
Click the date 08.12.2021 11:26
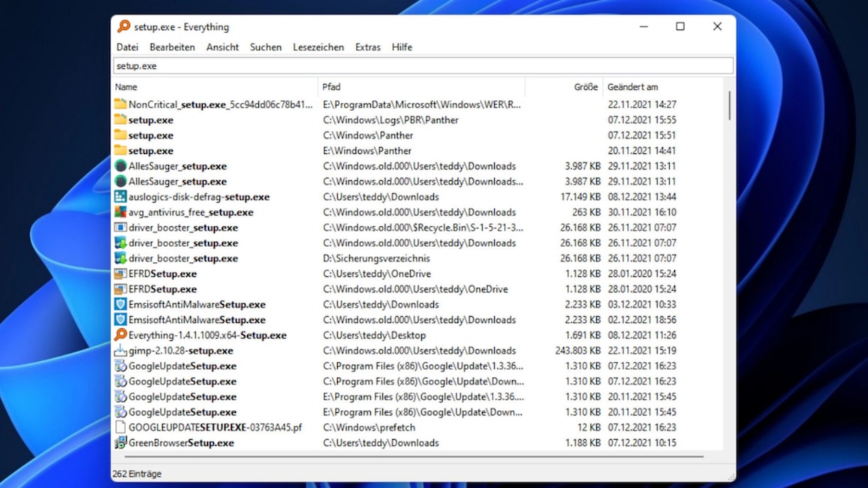642,336
